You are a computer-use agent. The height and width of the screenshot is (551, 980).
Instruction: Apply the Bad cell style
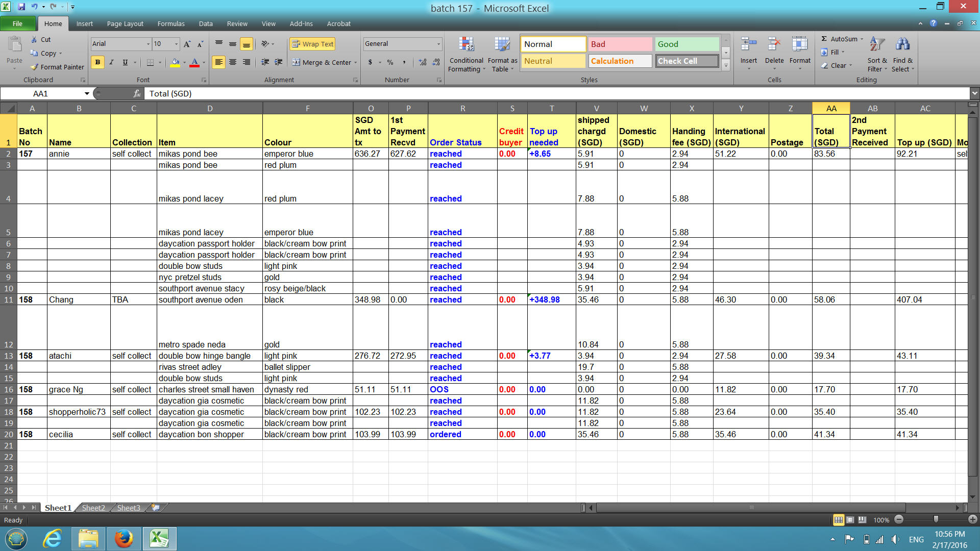pyautogui.click(x=620, y=44)
